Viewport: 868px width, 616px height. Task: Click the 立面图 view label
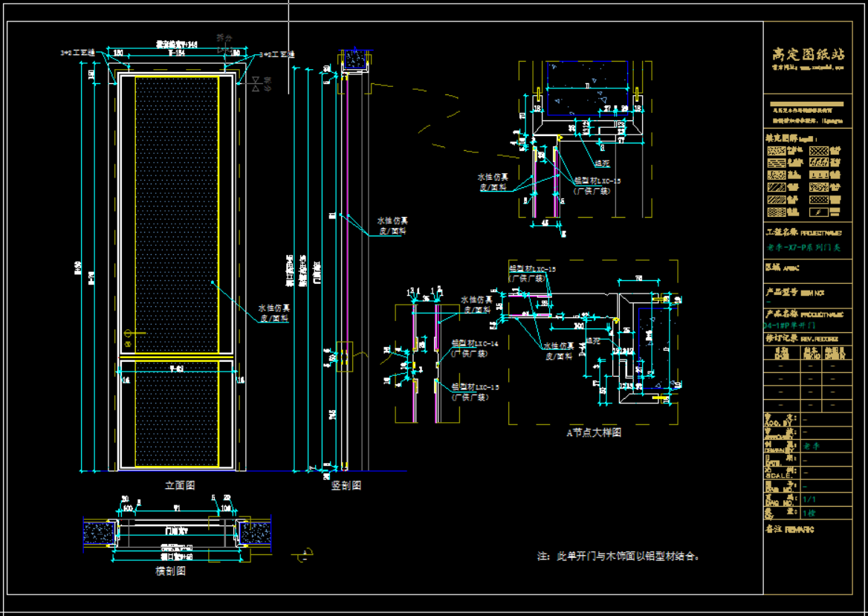tap(179, 485)
